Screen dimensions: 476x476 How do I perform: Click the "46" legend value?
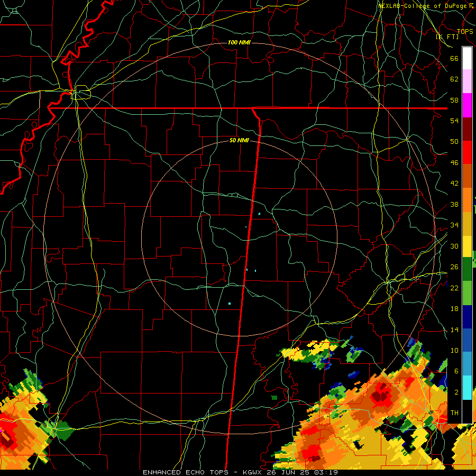[454, 162]
